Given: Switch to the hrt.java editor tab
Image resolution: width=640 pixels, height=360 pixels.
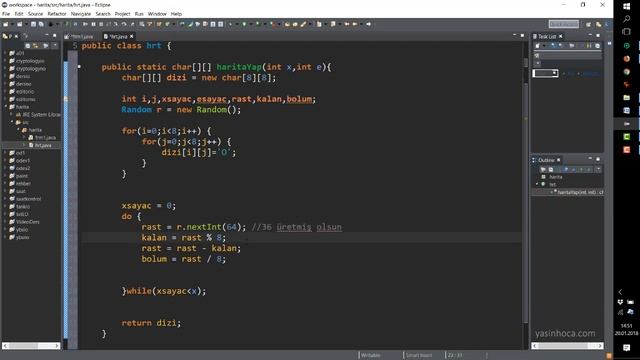Looking at the screenshot, I should (x=118, y=36).
